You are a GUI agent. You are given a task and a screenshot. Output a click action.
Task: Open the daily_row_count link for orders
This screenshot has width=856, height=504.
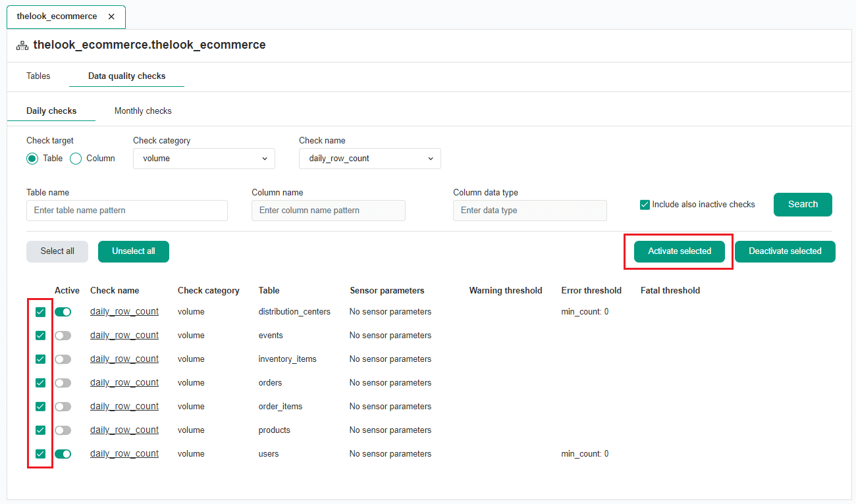(x=124, y=382)
